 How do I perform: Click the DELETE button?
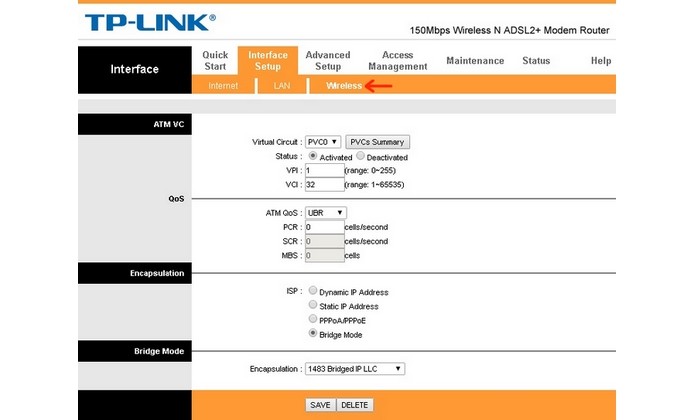355,405
